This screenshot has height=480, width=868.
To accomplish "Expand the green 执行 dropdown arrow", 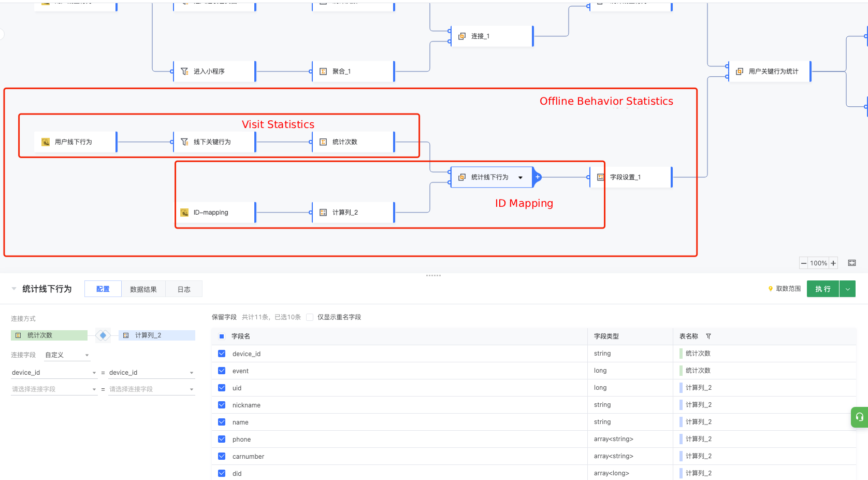I will (x=847, y=289).
